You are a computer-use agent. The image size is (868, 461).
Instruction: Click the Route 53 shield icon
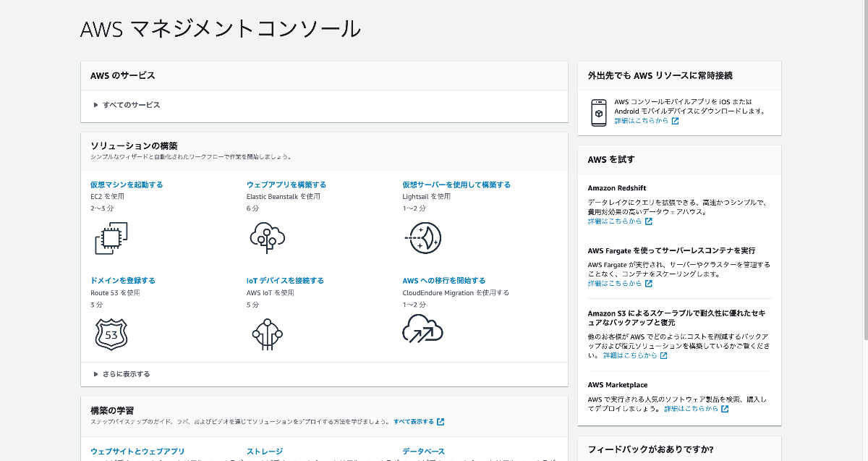pos(111,334)
